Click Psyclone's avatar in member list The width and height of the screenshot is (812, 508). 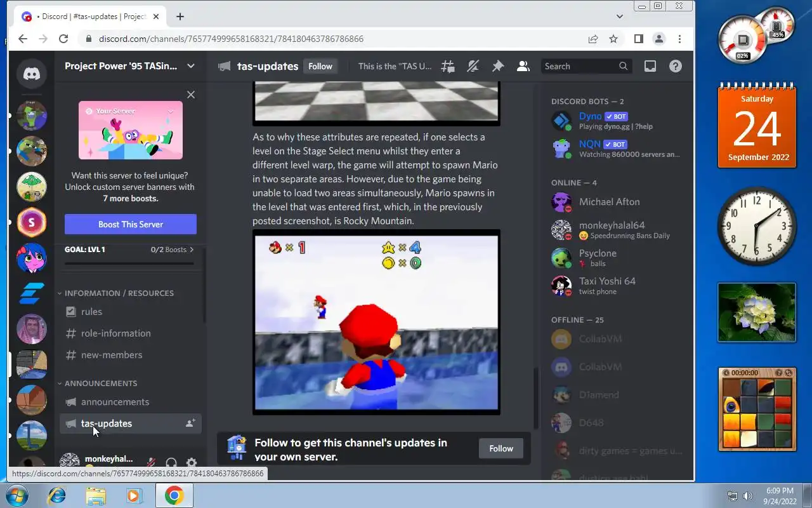[x=561, y=258]
